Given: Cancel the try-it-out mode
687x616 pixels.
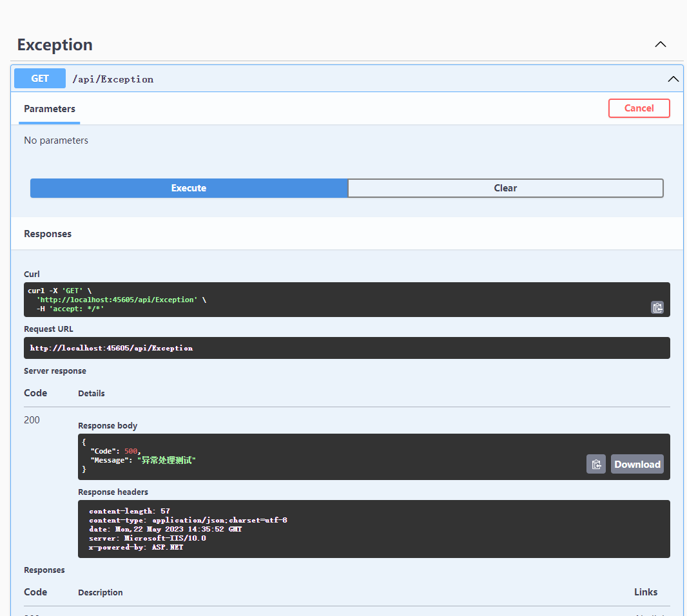Looking at the screenshot, I should pos(639,108).
